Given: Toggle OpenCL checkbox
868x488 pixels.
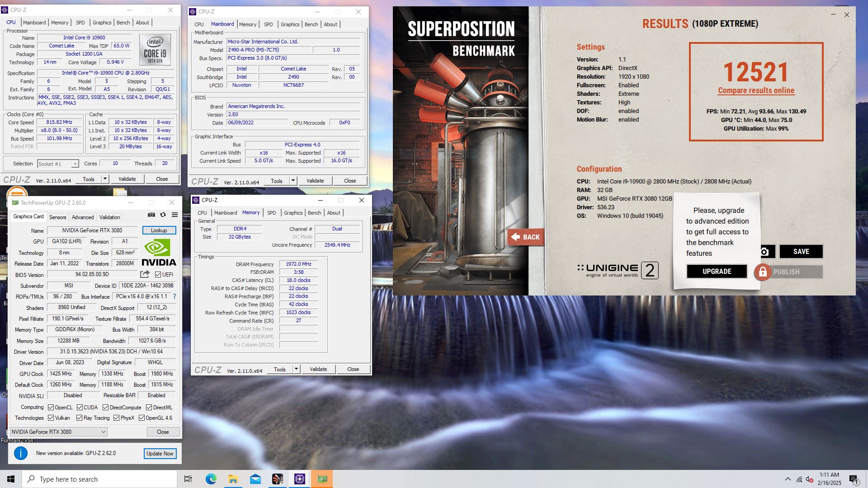Looking at the screenshot, I should (x=51, y=408).
